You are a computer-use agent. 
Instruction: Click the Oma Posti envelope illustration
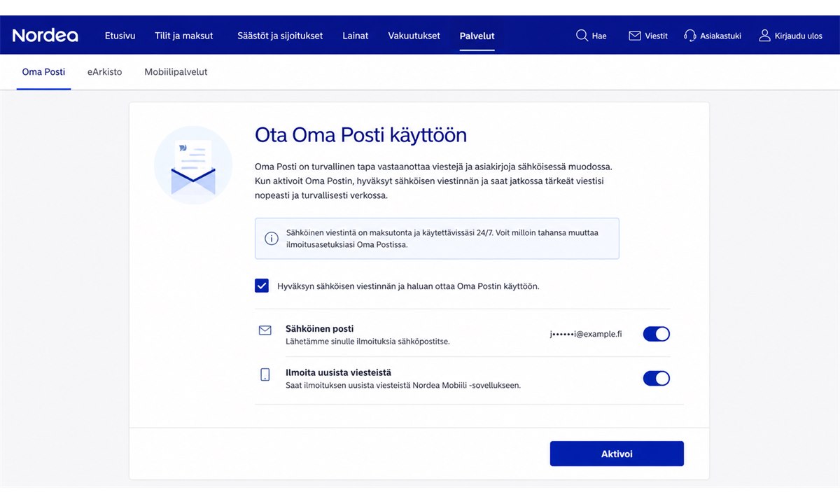tap(193, 165)
